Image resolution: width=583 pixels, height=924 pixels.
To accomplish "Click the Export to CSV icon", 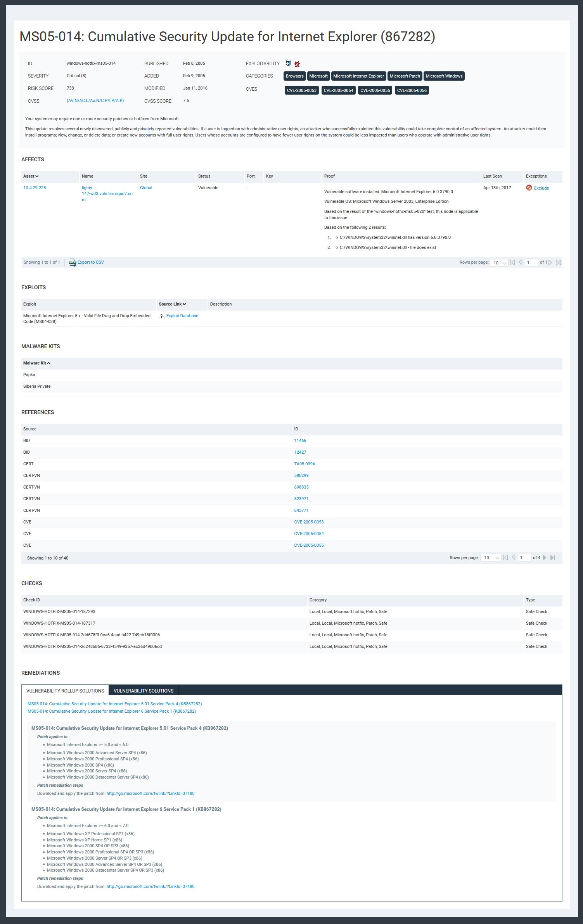I will [x=73, y=263].
